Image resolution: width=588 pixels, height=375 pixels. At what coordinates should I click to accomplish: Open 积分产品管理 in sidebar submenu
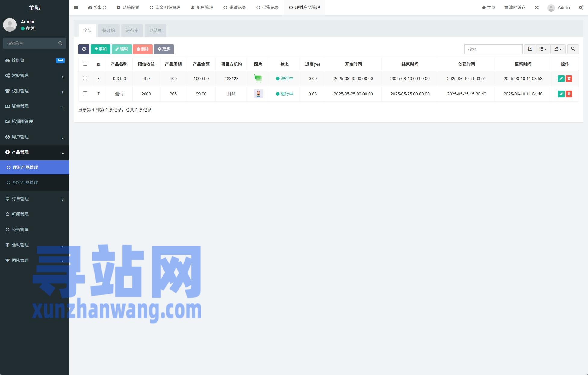[x=35, y=182]
